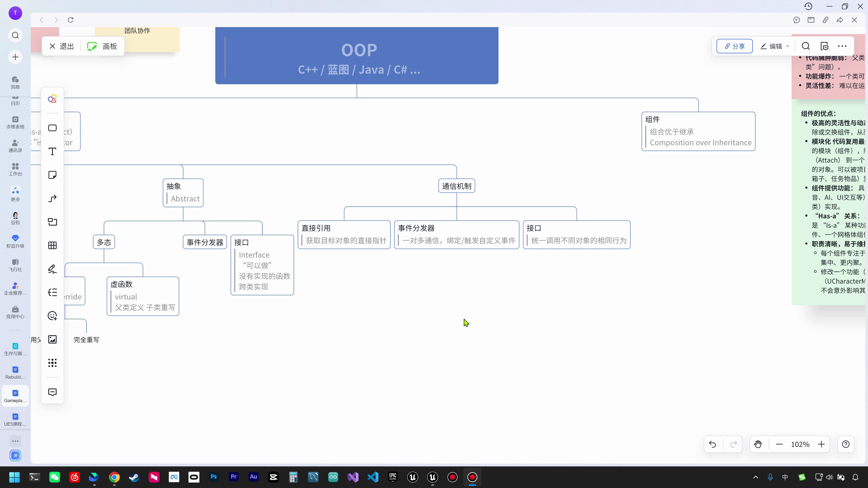The height and width of the screenshot is (488, 868).
Task: Select the section container tool
Action: [x=52, y=222]
